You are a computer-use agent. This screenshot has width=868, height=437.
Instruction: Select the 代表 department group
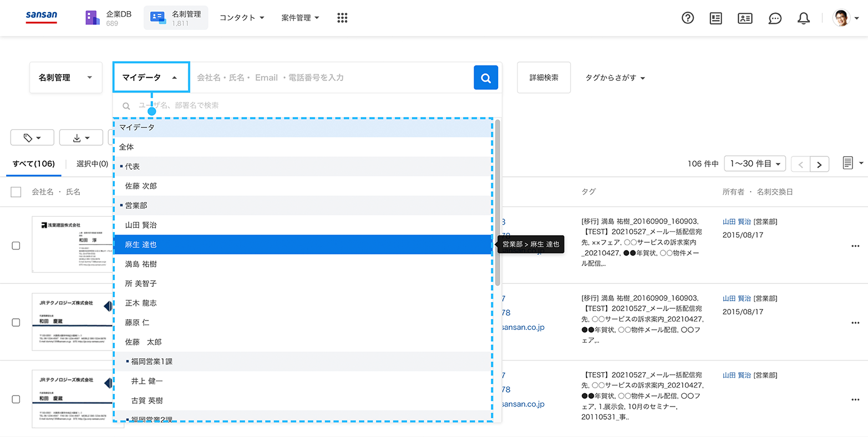point(303,166)
